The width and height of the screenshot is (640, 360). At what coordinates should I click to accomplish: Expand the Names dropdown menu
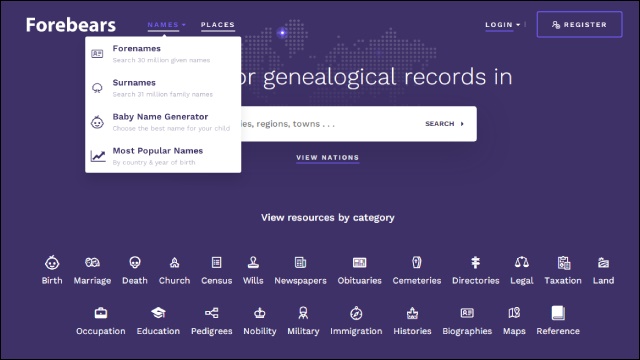[167, 24]
